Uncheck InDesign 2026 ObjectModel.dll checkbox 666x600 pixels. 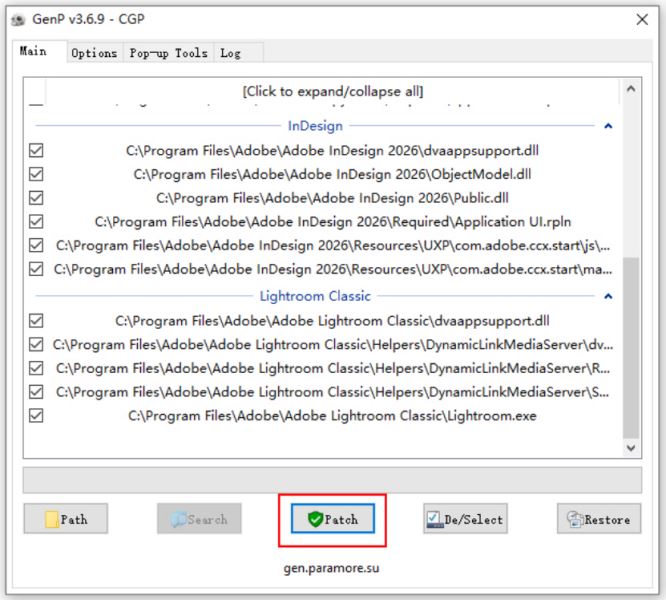(x=36, y=174)
